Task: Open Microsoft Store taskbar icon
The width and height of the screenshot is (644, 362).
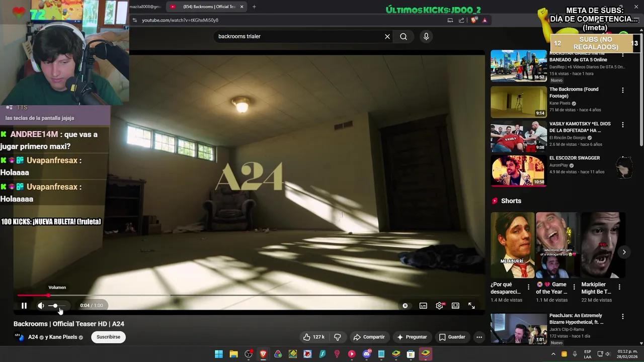Action: click(411, 354)
